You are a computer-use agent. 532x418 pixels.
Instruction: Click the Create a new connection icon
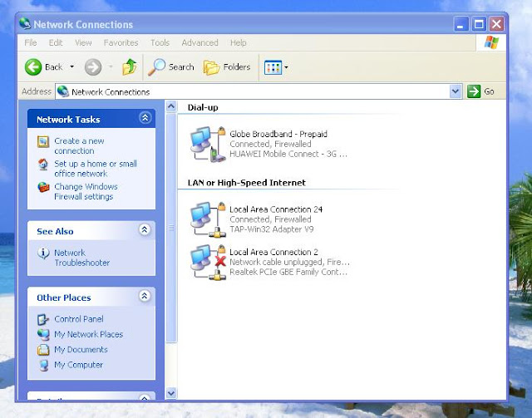coord(43,141)
